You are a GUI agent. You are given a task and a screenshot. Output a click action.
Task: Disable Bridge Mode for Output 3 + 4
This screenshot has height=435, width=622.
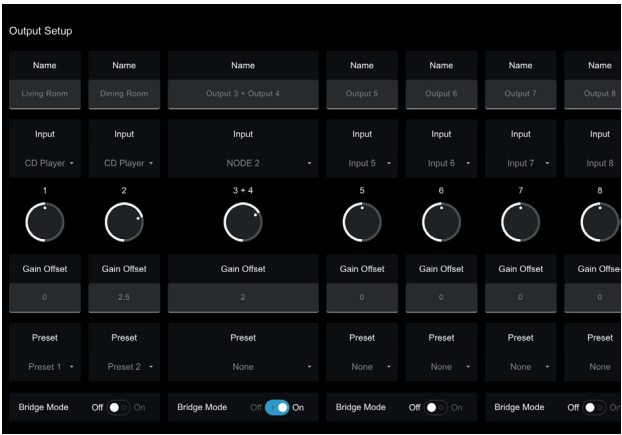click(275, 408)
